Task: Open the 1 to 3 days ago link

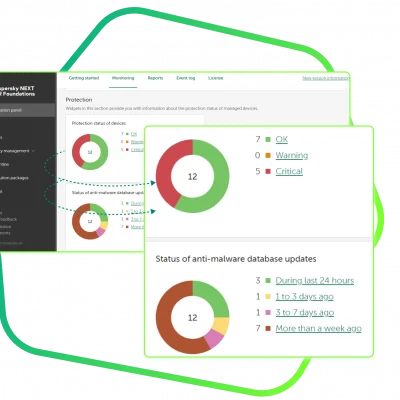Action: pos(304,297)
